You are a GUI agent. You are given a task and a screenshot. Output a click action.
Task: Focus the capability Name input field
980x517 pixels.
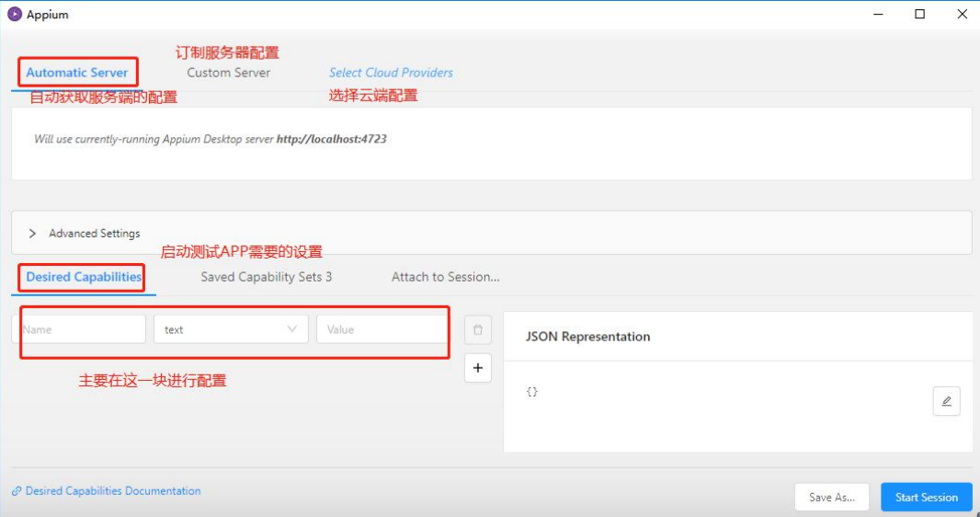click(x=79, y=329)
